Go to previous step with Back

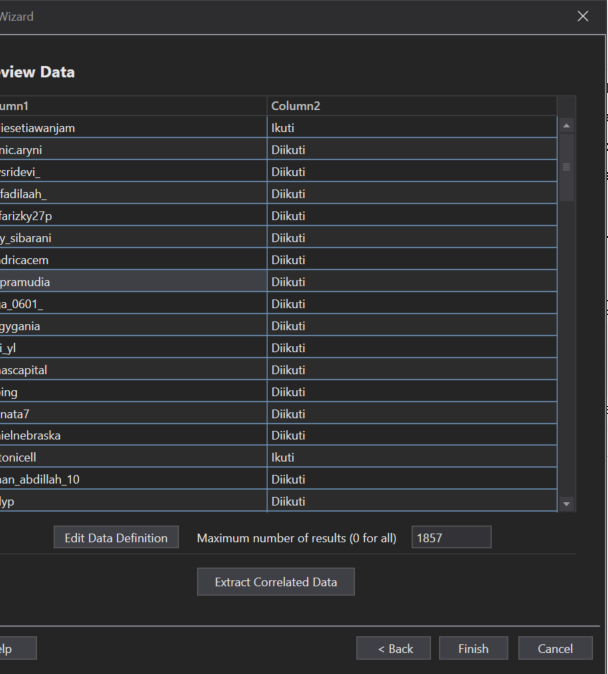tap(393, 648)
